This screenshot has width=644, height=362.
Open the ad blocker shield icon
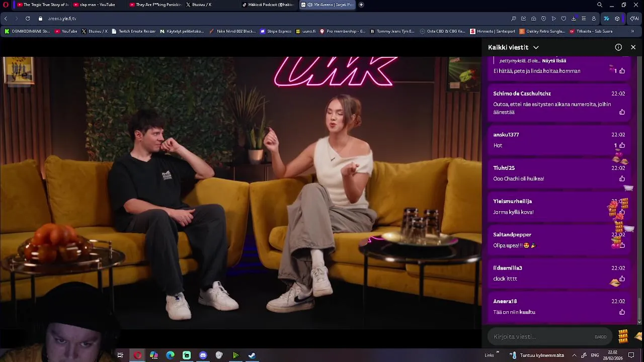pos(543,19)
